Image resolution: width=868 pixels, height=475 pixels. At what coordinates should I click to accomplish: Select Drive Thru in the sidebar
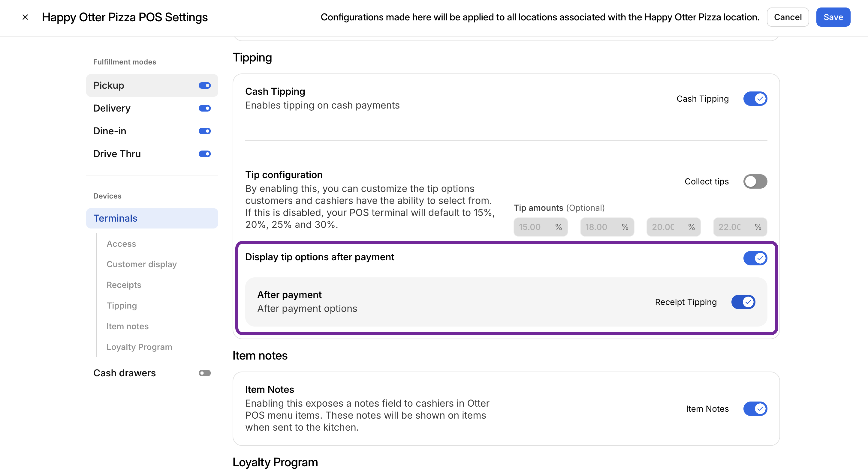(x=152, y=154)
